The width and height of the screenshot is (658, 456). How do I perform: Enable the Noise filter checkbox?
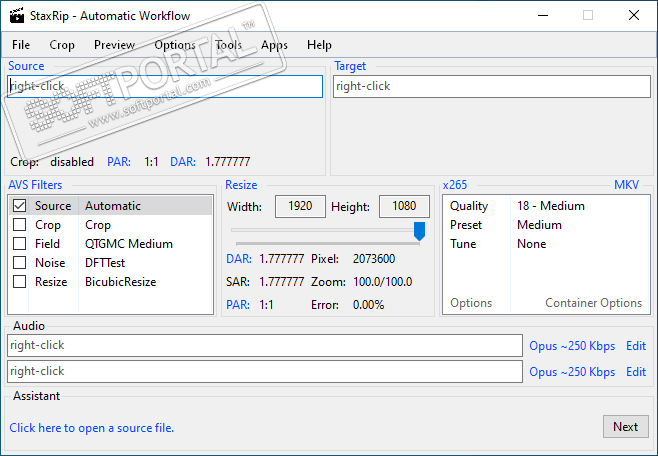coord(19,263)
